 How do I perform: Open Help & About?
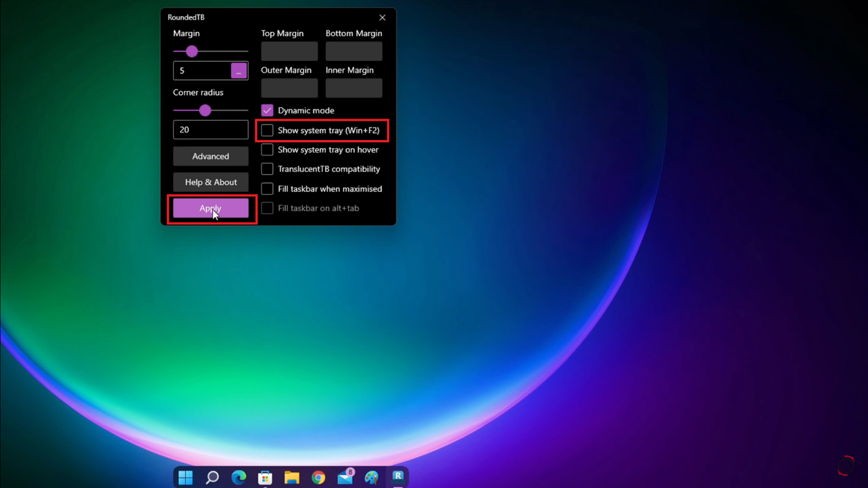click(210, 182)
